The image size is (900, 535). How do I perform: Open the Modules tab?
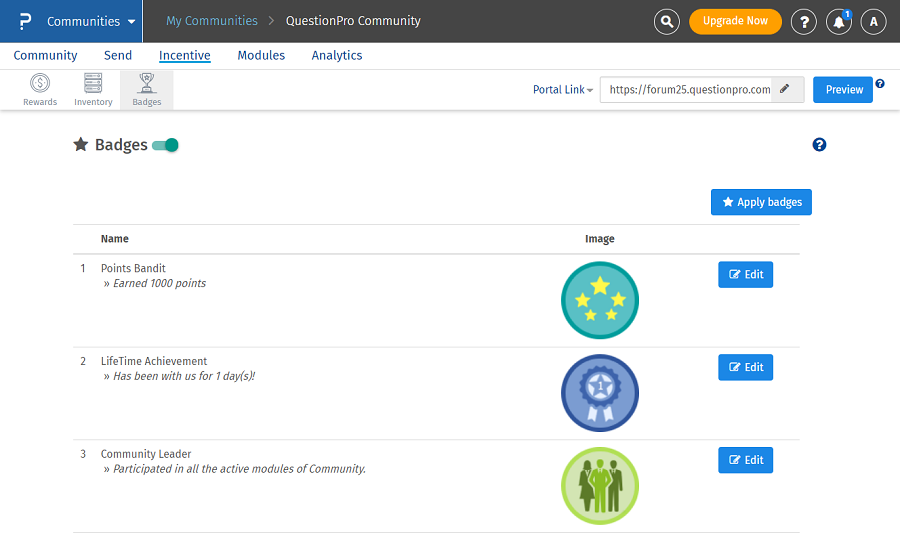click(261, 55)
